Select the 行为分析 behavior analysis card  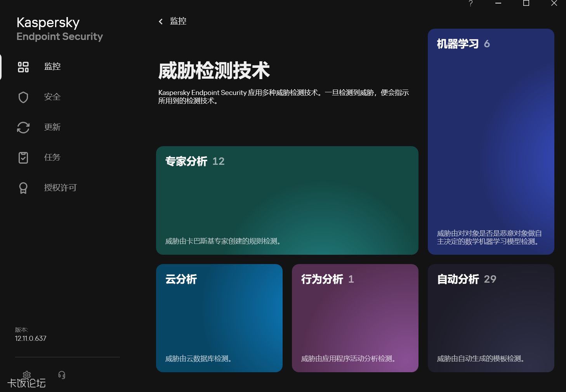[355, 318]
